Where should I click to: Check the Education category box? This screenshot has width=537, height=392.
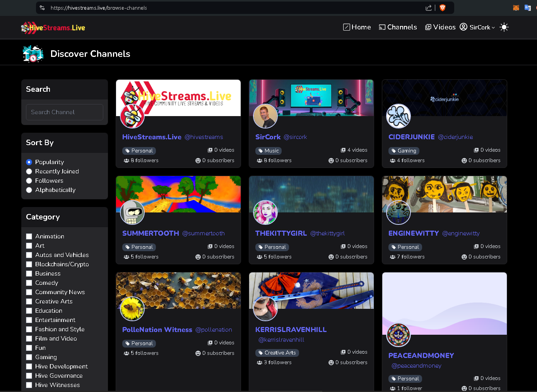pos(29,311)
